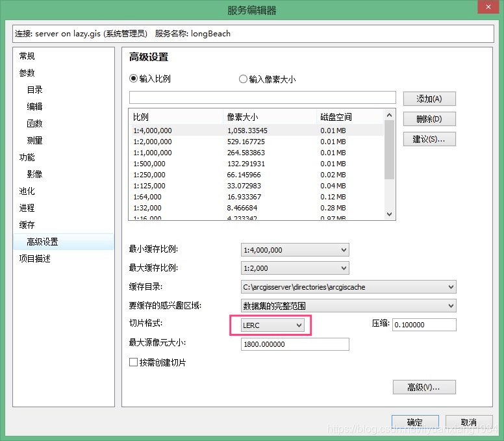Open the 项目描述 page
Image resolution: width=504 pixels, height=441 pixels.
[x=35, y=258]
